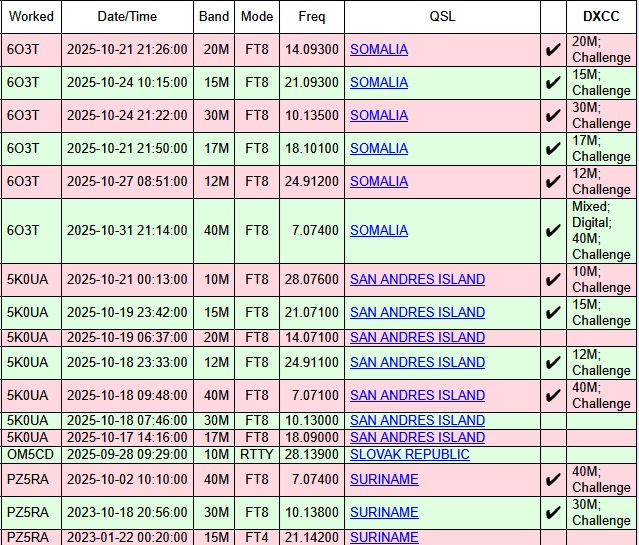
Task: Open SAN ANDRES ISLAND link for 12M 24.91100
Action: pos(417,362)
